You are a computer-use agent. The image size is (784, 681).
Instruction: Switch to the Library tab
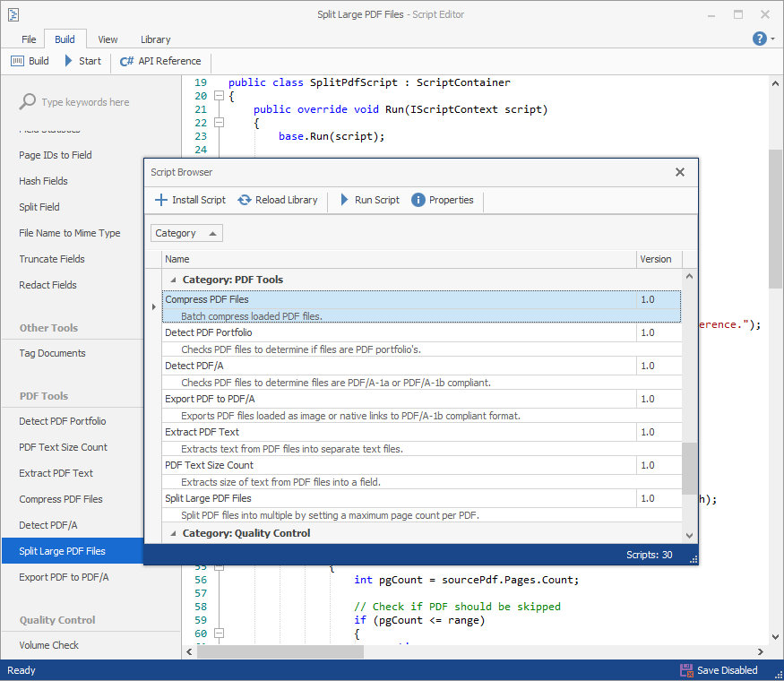(x=155, y=39)
